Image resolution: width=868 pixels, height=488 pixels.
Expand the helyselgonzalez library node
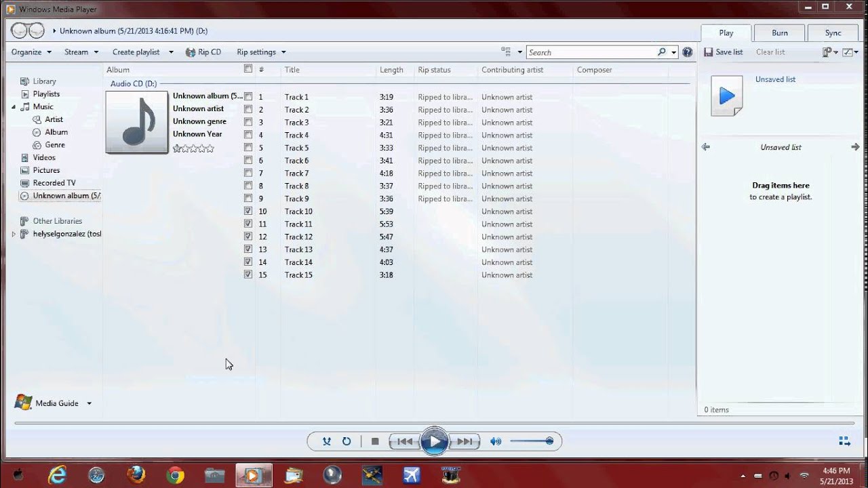coord(14,234)
